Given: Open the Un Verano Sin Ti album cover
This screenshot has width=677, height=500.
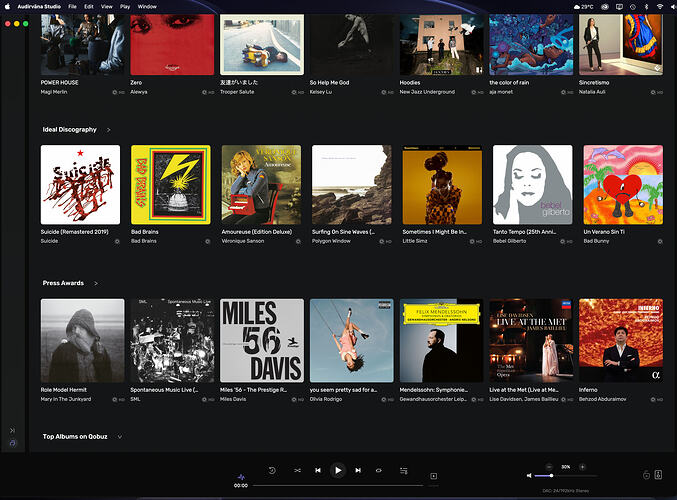Looking at the screenshot, I should [x=623, y=184].
